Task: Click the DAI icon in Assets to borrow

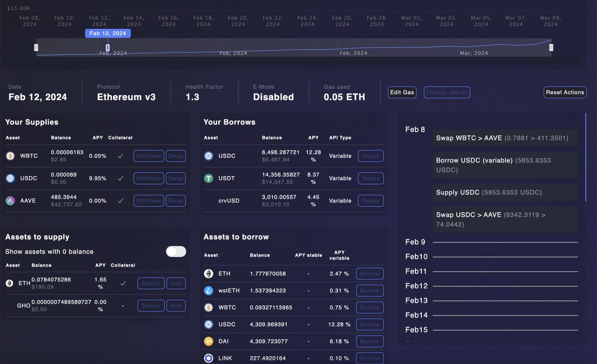Action: 208,341
